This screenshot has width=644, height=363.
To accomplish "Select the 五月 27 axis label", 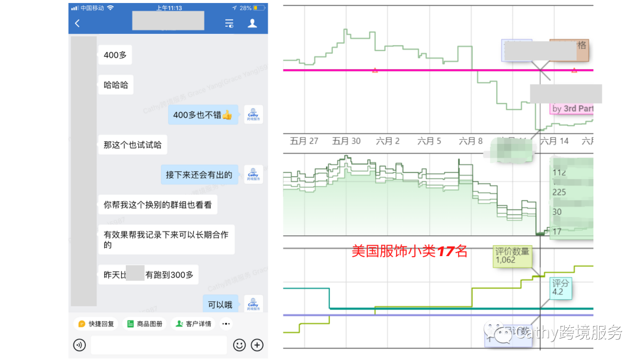I will (303, 141).
